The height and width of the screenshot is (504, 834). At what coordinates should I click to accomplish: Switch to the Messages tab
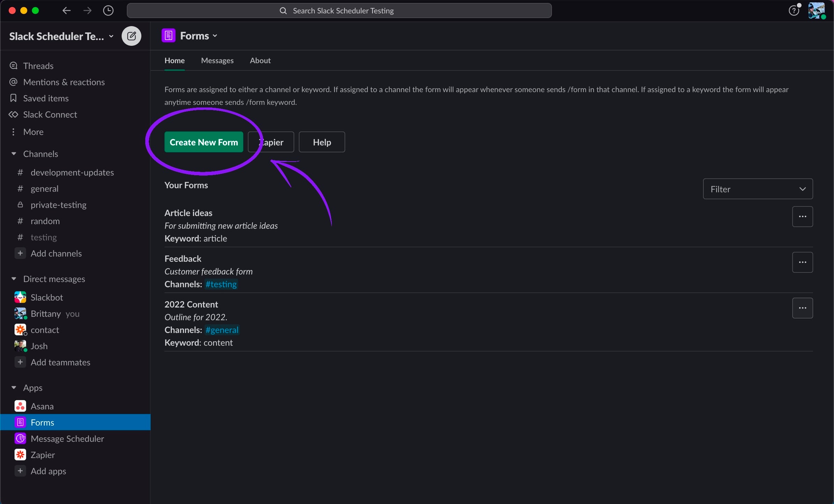tap(217, 60)
